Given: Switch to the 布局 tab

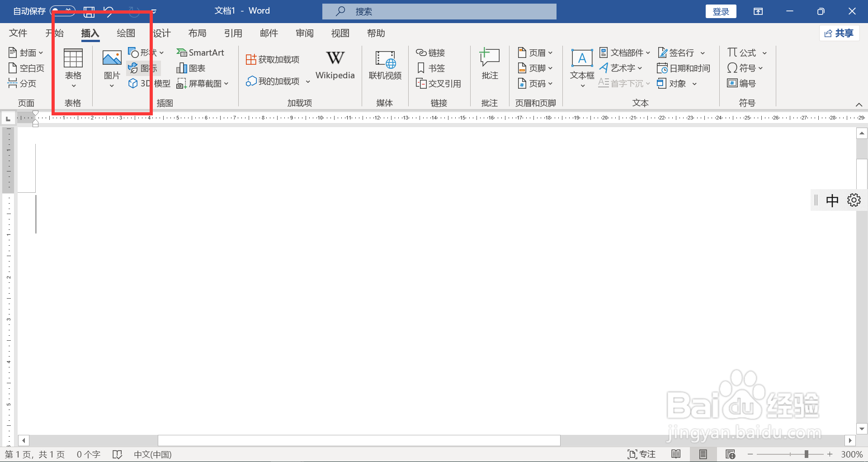Looking at the screenshot, I should coord(197,33).
